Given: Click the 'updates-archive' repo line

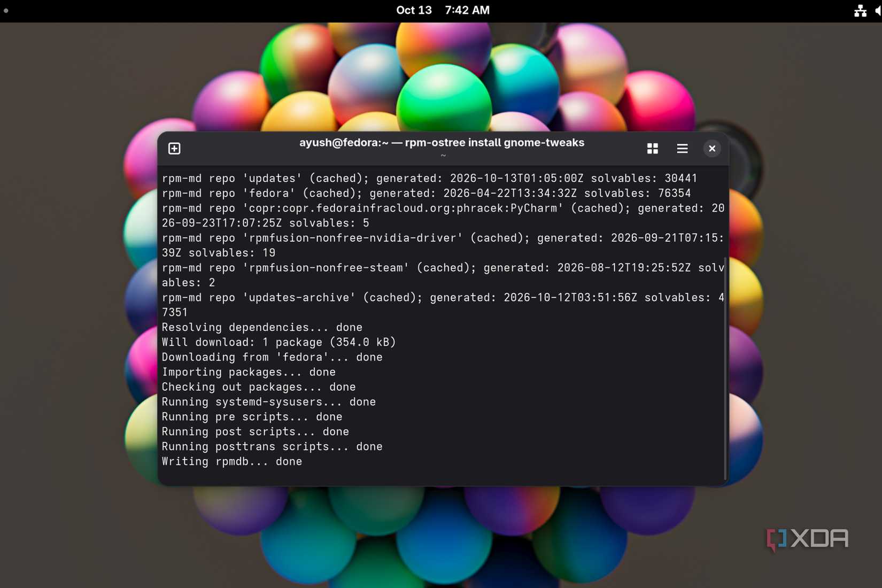Looking at the screenshot, I should [443, 305].
